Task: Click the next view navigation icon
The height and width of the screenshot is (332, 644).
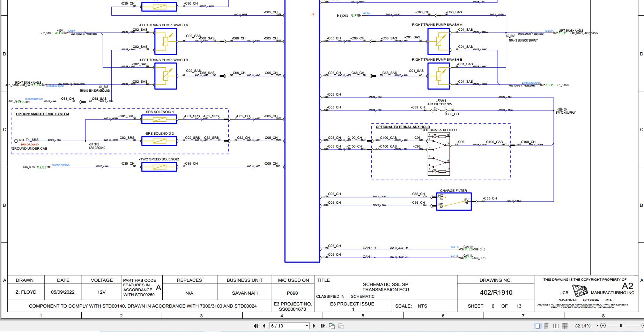Action: point(340,326)
